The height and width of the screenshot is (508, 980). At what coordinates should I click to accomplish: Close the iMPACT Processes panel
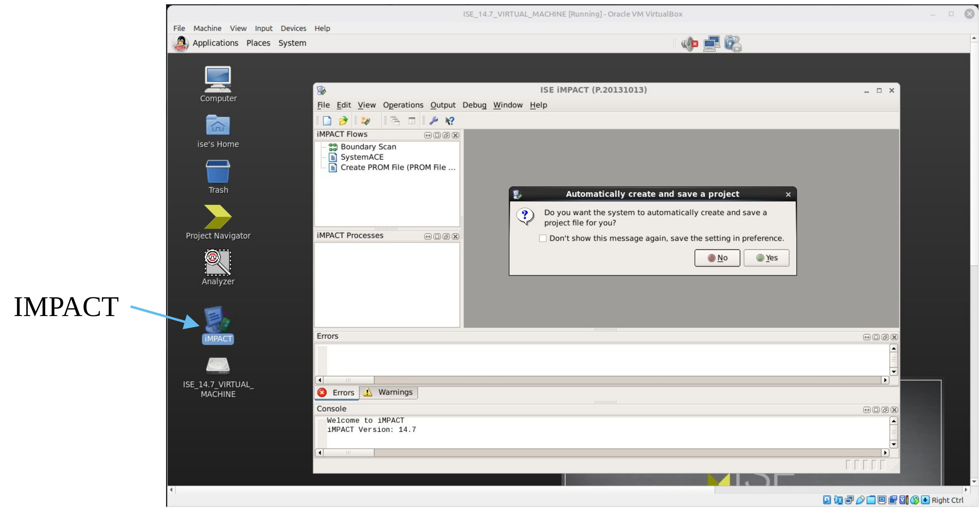[x=455, y=236]
